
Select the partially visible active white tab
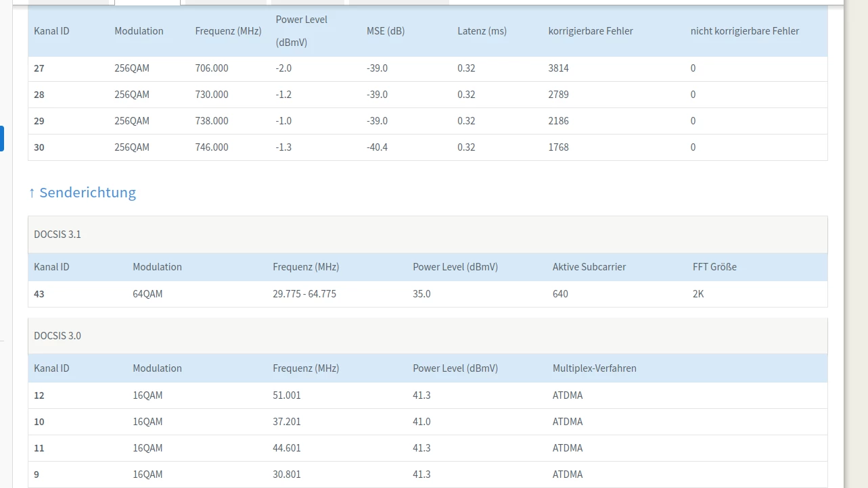click(x=147, y=2)
